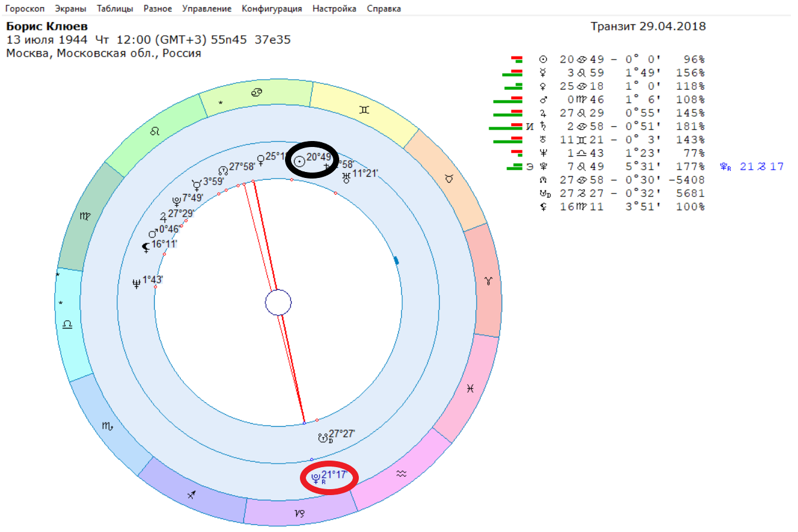Screen dimensions: 798x532
Task: Select the Virgo sign on the zodiac ring
Action: tap(86, 216)
